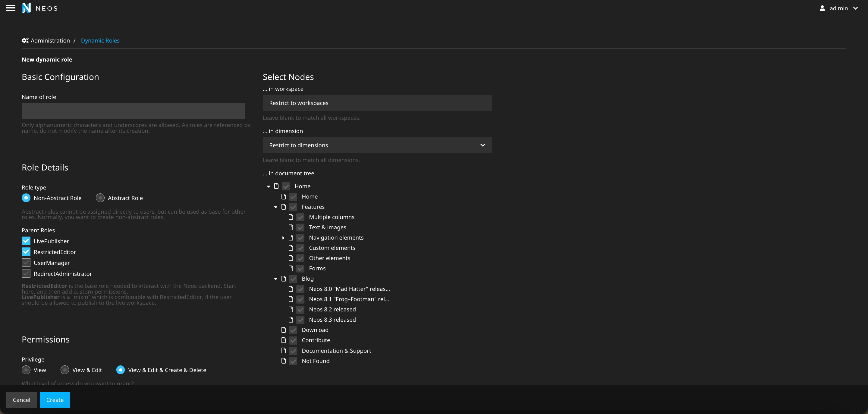This screenshot has height=414, width=868.
Task: Click the page icon beside Blog
Action: [x=283, y=278]
